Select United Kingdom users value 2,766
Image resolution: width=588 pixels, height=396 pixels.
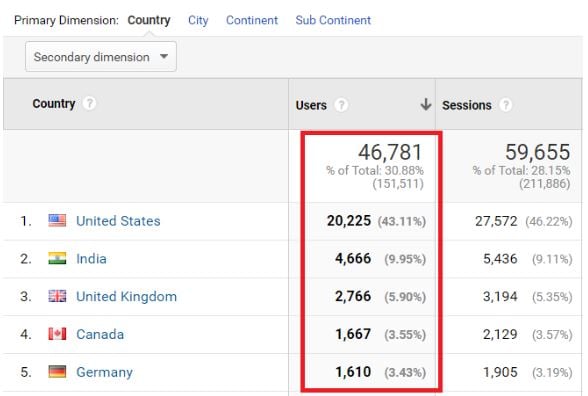coord(353,297)
